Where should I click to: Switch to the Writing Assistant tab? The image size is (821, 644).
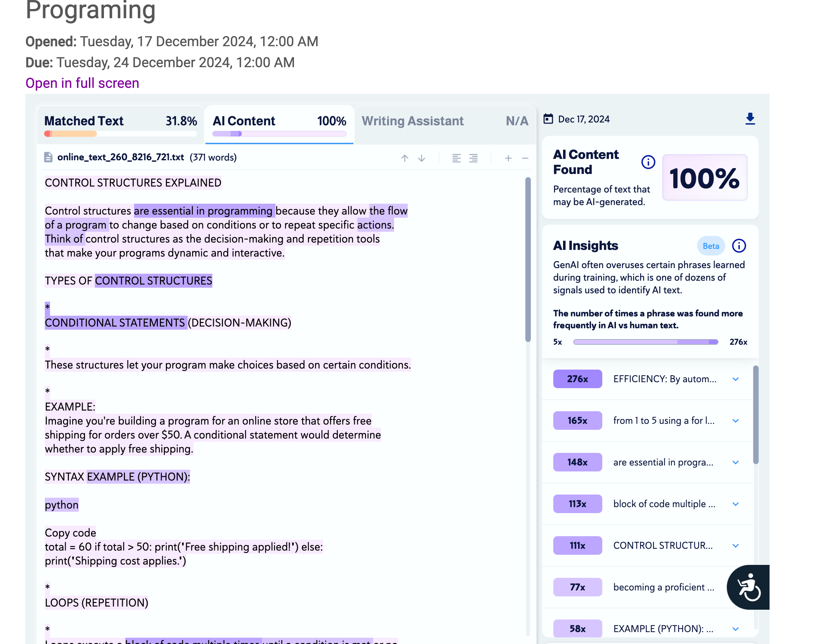[x=413, y=121]
